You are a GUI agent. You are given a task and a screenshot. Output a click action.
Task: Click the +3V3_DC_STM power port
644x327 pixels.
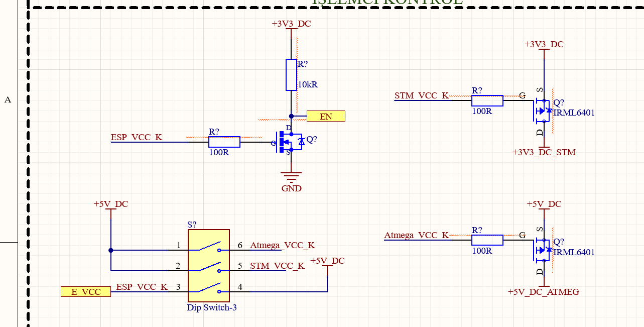pyautogui.click(x=544, y=152)
